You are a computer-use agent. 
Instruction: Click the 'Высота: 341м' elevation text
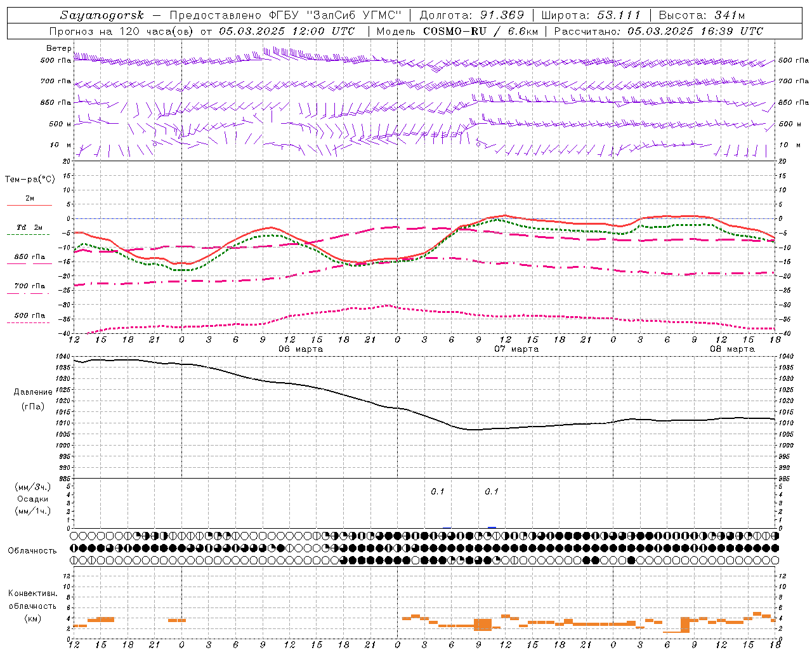[x=702, y=15]
